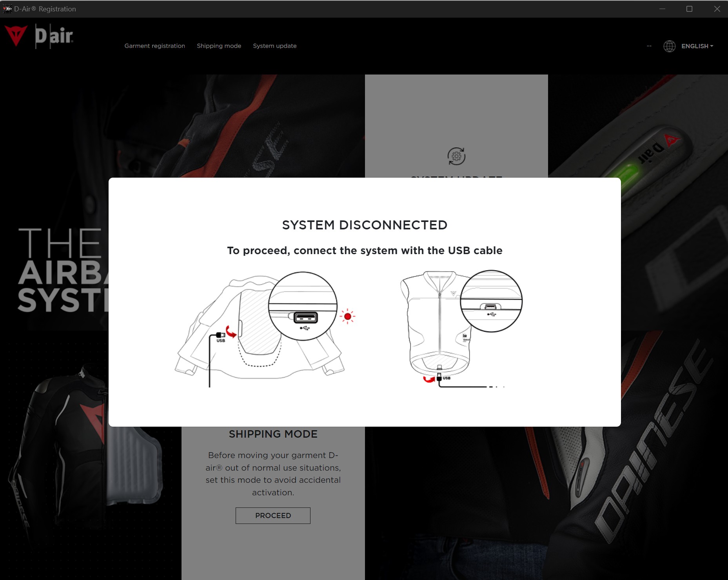
Task: Click the jacket USB connection illustration
Action: [265, 329]
